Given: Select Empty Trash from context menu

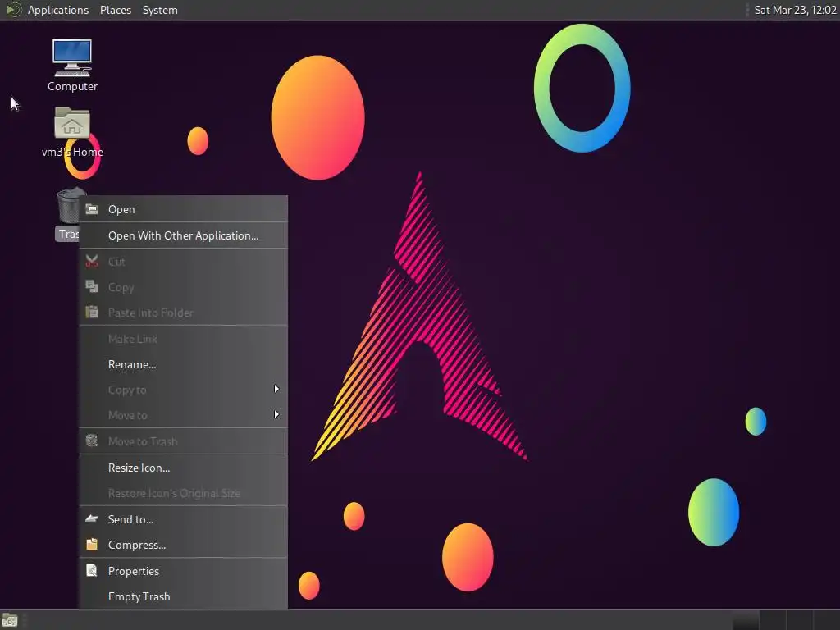Looking at the screenshot, I should 183,596.
